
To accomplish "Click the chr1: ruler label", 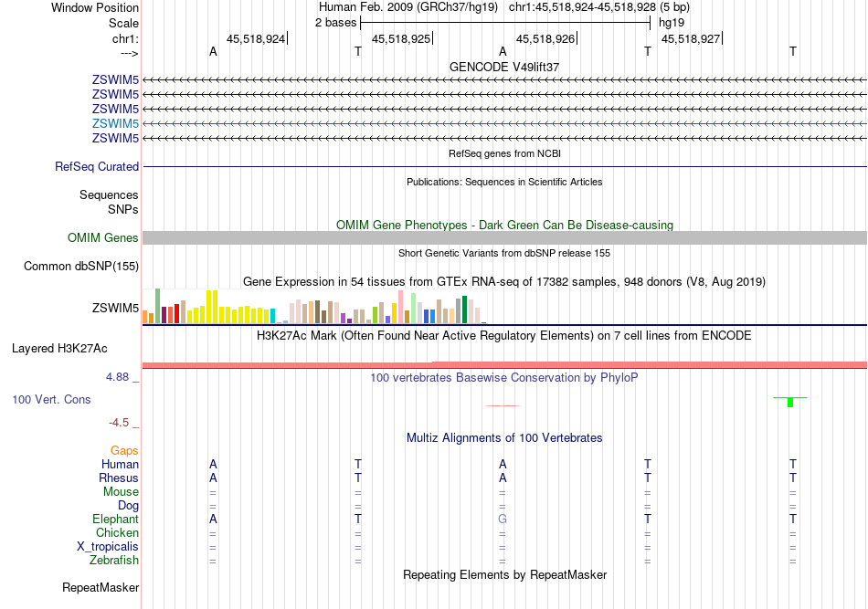I will tap(125, 38).
